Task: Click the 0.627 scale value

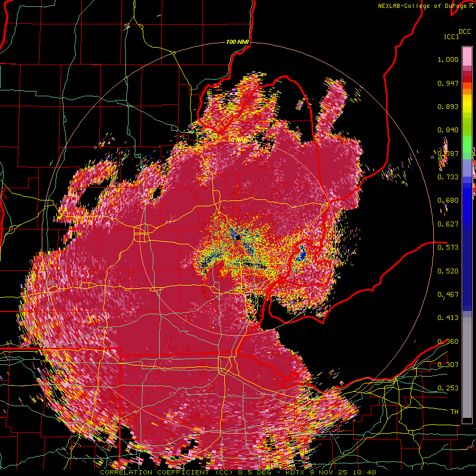Action: [448, 224]
